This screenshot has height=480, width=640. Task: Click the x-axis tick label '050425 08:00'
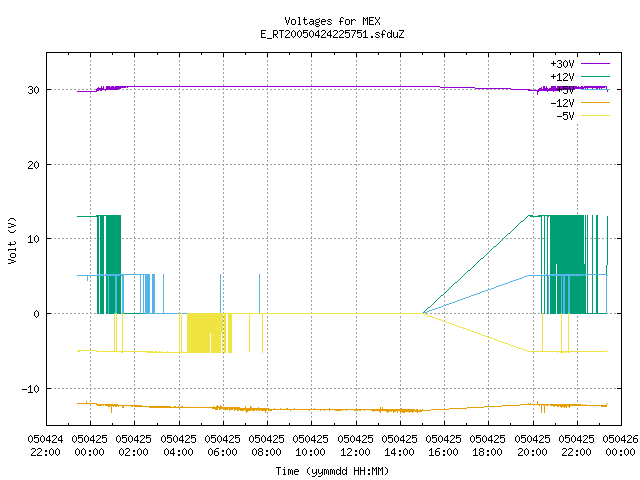coord(267,446)
